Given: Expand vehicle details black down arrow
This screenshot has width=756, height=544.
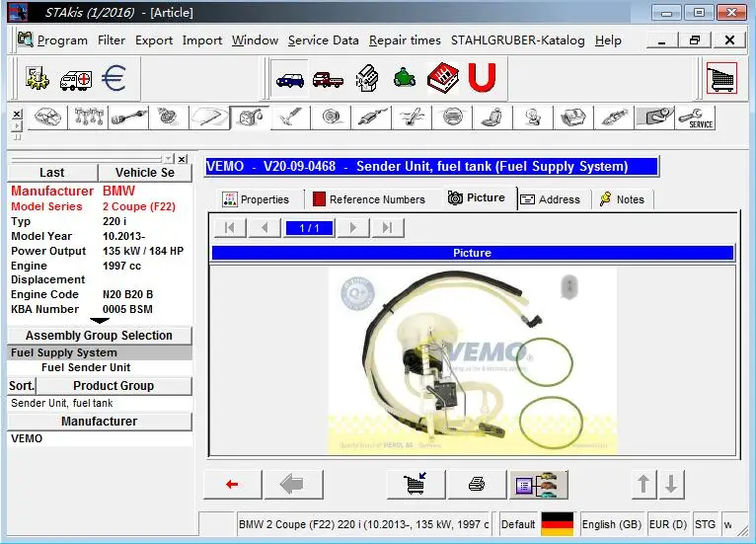Looking at the screenshot, I should (100, 320).
